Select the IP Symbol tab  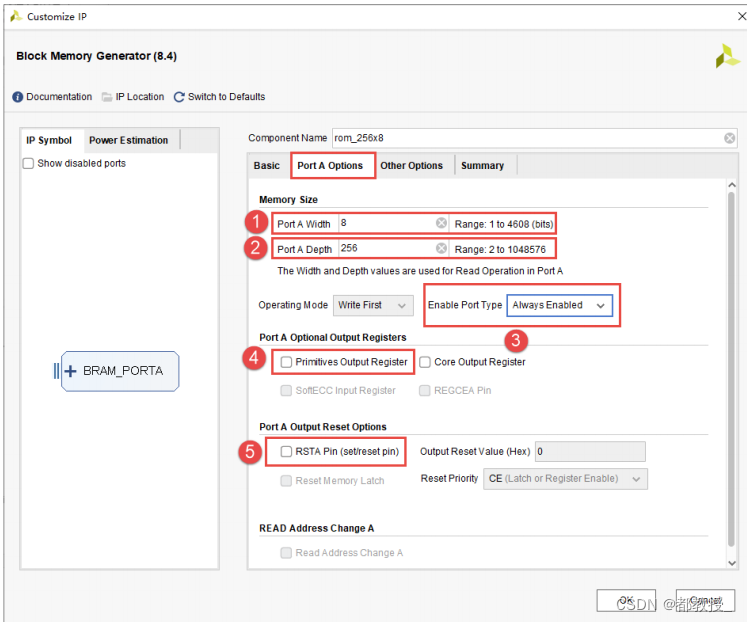pos(49,140)
